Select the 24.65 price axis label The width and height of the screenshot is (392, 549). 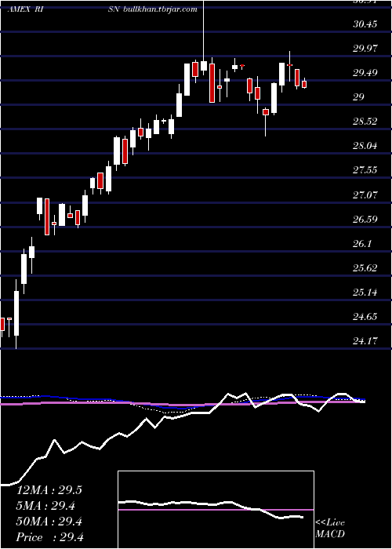365,317
